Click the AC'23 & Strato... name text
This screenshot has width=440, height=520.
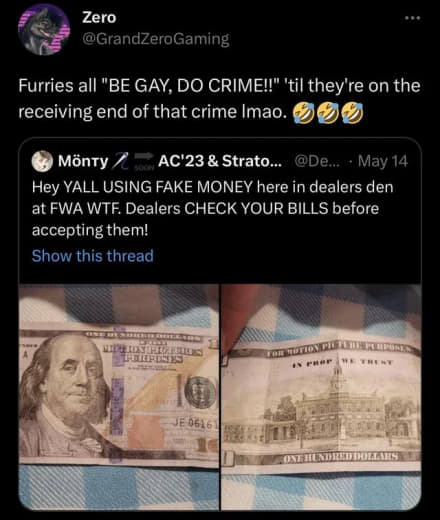click(x=220, y=161)
